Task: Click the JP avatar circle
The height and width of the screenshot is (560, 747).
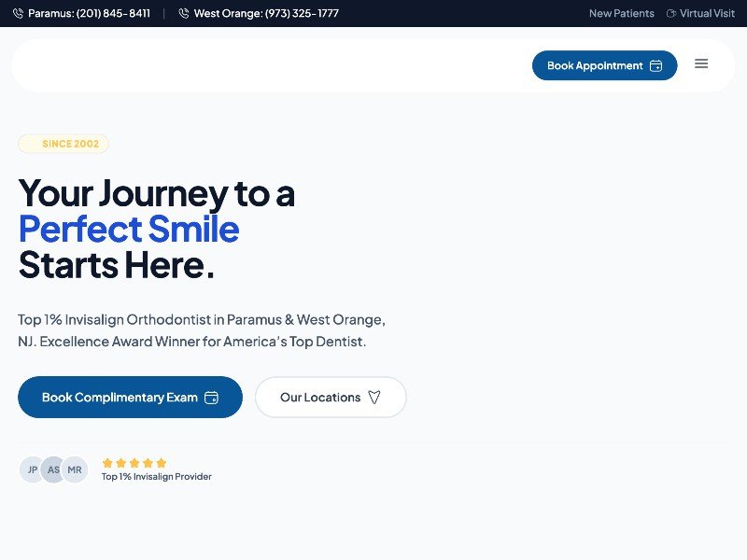Action: pyautogui.click(x=32, y=469)
